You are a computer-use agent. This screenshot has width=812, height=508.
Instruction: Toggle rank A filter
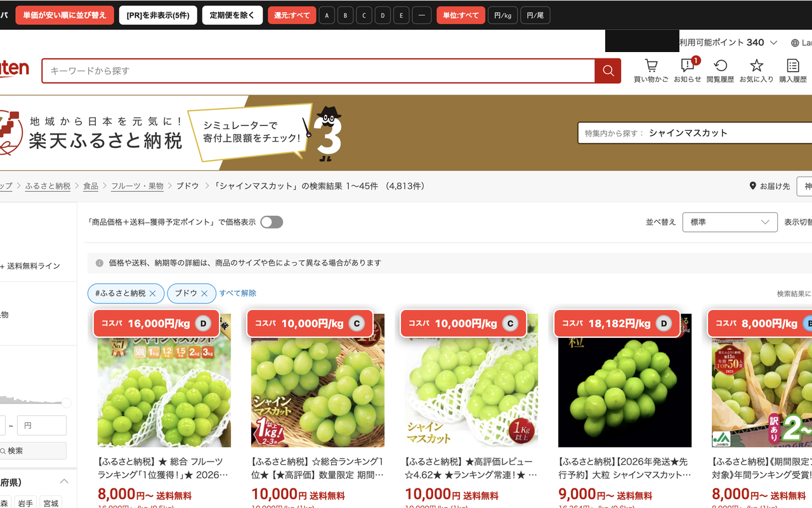(x=327, y=15)
